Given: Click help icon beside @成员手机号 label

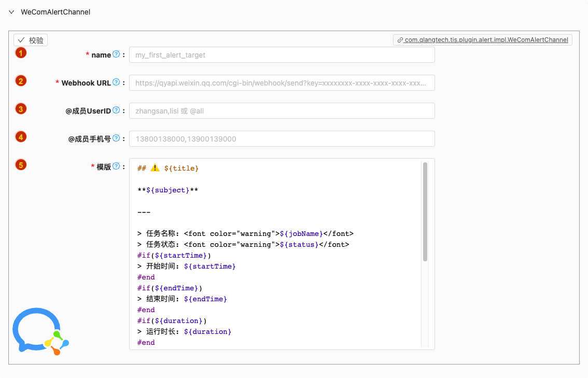Looking at the screenshot, I should (116, 138).
